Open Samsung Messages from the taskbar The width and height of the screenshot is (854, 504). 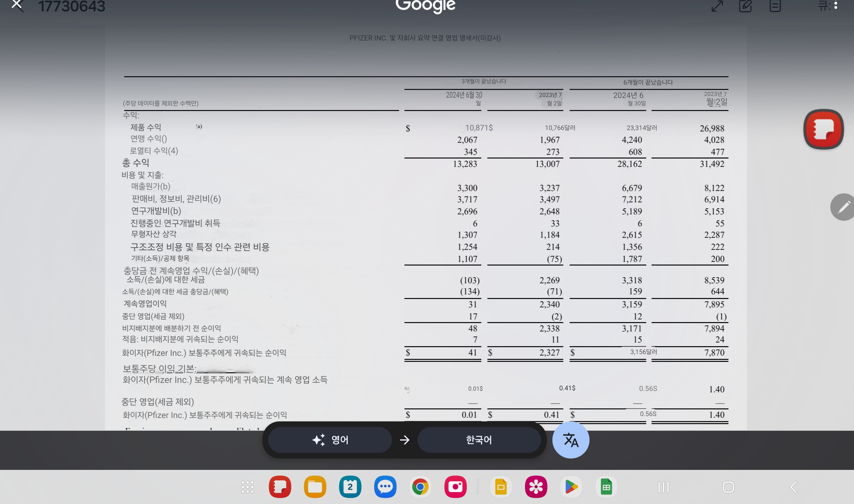point(385,487)
